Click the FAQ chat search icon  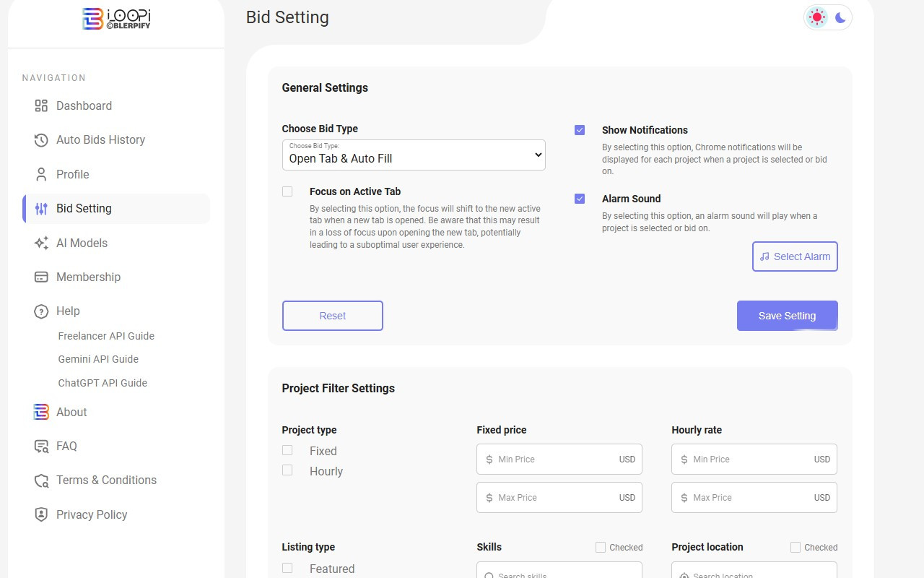point(41,447)
